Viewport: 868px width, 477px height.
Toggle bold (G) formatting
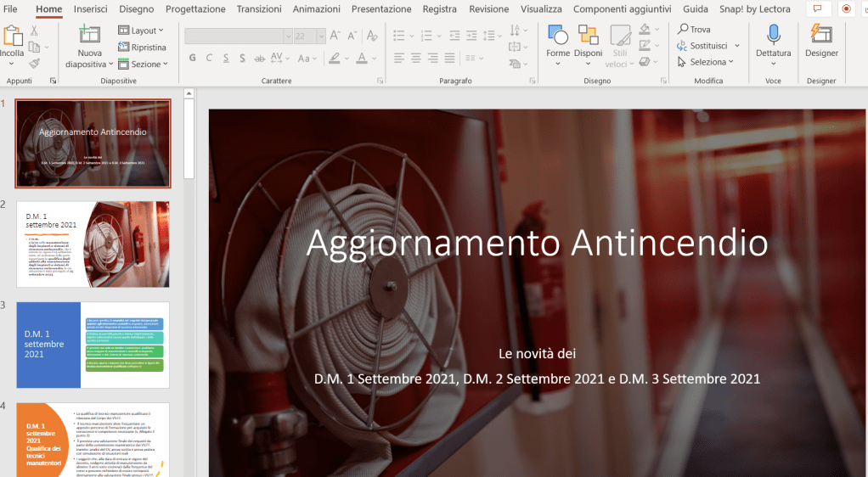pos(193,59)
